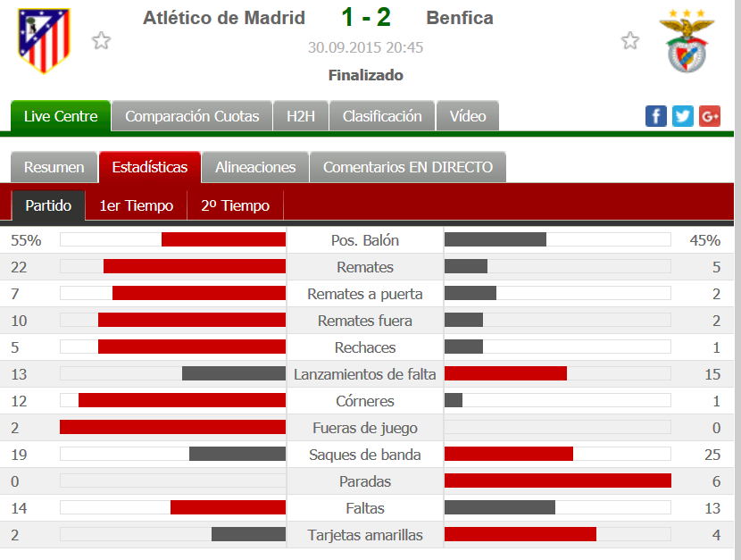Screen dimensions: 741x560
Task: Share the match on Facebook
Action: 656,116
